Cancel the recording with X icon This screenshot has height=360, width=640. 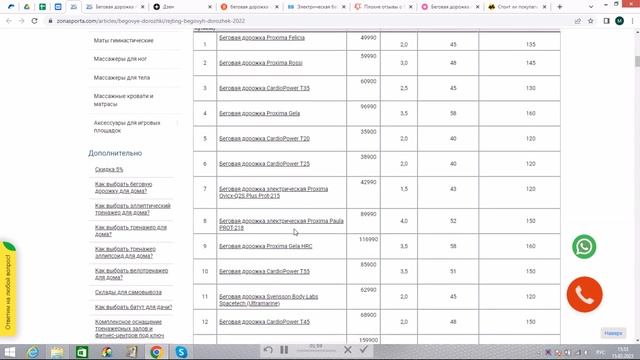[348, 350]
